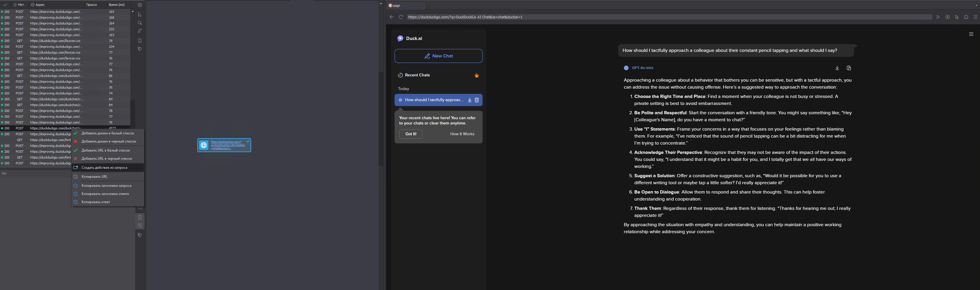This screenshot has width=980, height=290.
Task: Choose 'Добавить URL в белый список'
Action: click(x=108, y=150)
